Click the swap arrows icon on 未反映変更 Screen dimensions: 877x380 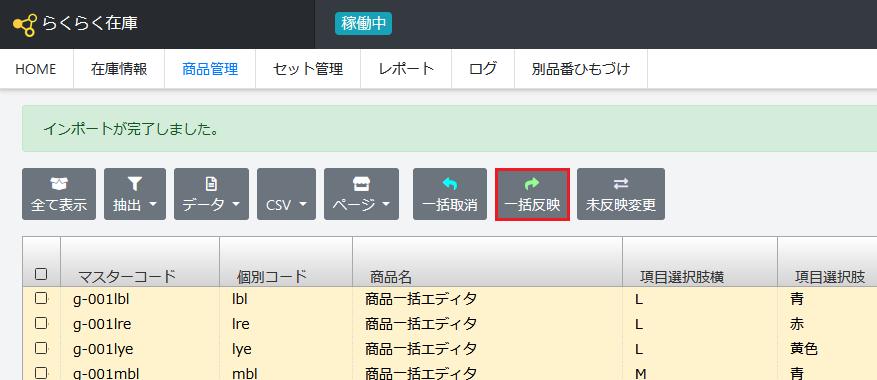coord(621,183)
